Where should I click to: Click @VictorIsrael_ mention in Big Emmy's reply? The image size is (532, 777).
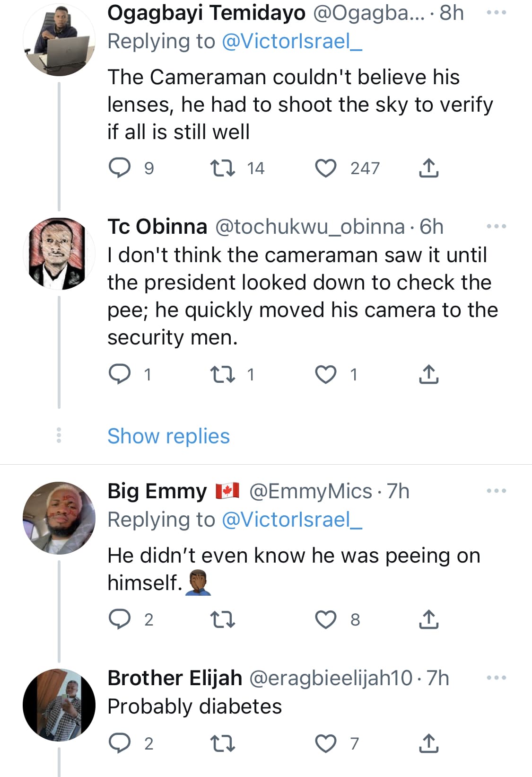point(291,520)
